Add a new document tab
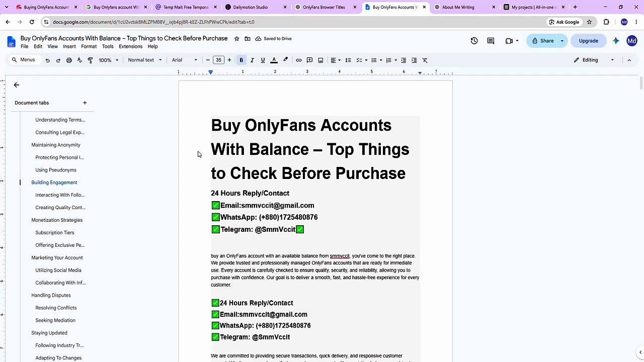Screen dimensions: 644x362 [x=85, y=103]
